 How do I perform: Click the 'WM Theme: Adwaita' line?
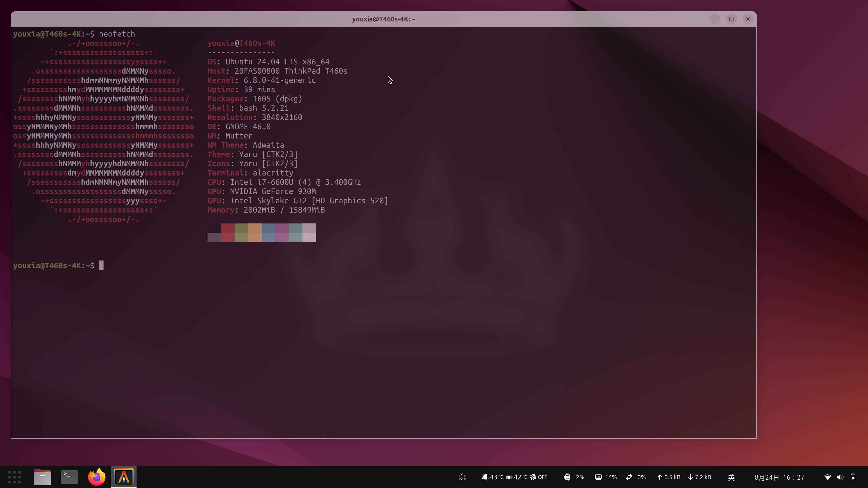point(246,145)
